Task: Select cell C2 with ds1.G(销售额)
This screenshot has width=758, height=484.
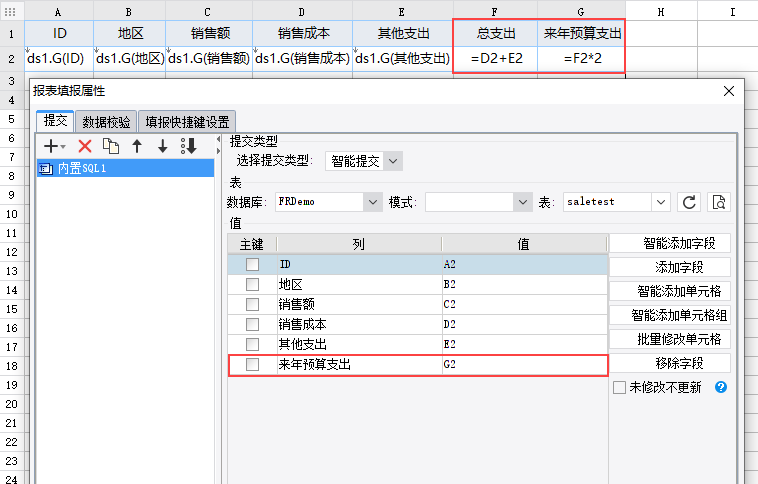Action: (209, 59)
